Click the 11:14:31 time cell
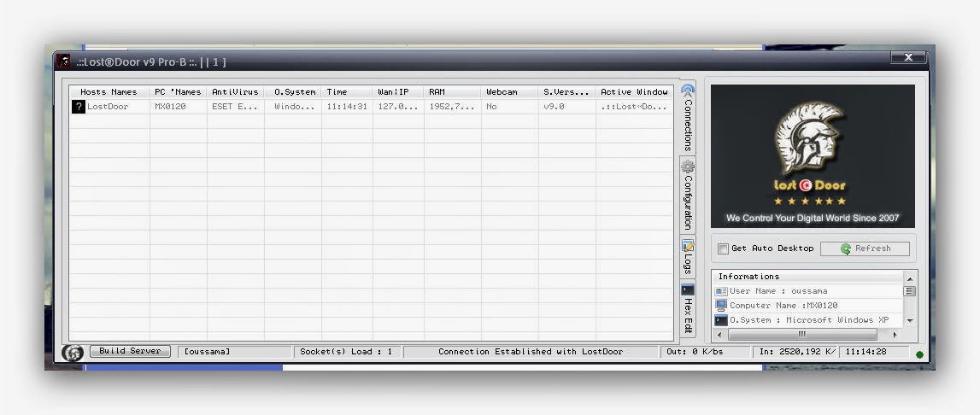This screenshot has height=415, width=980. pyautogui.click(x=347, y=107)
